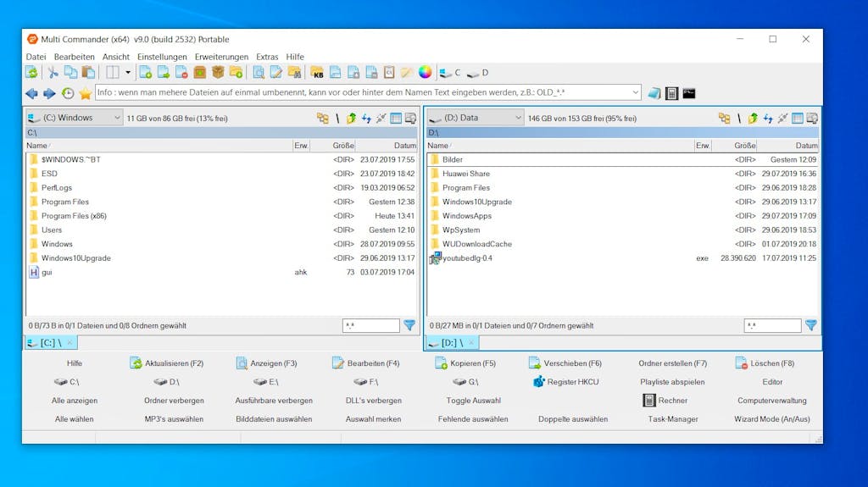Click the edit file pencil icon

276,73
